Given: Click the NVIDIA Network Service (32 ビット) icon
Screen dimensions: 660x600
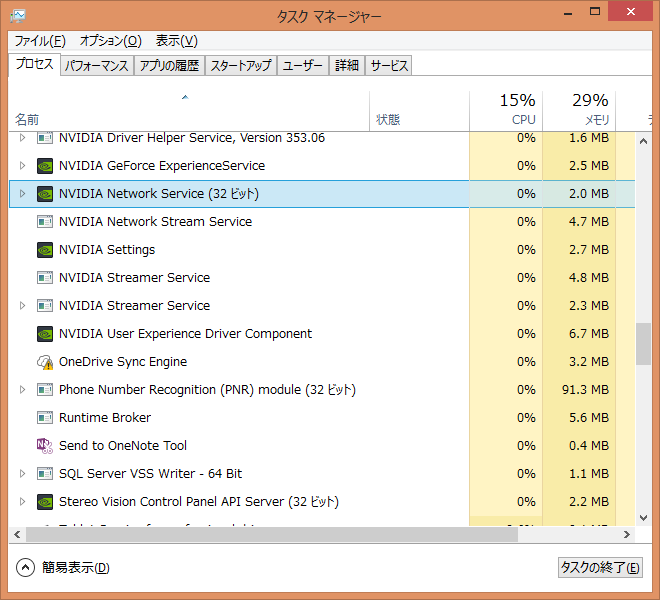Looking at the screenshot, I should pos(45,194).
